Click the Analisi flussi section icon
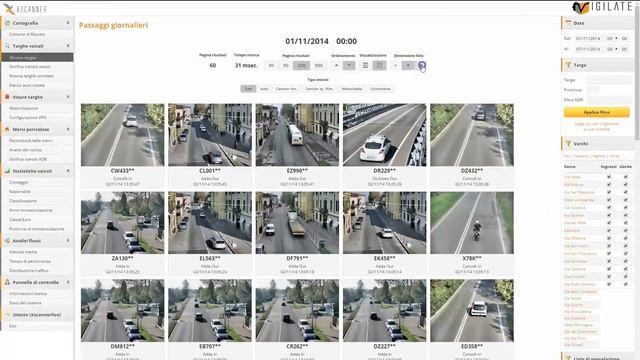 (7, 241)
